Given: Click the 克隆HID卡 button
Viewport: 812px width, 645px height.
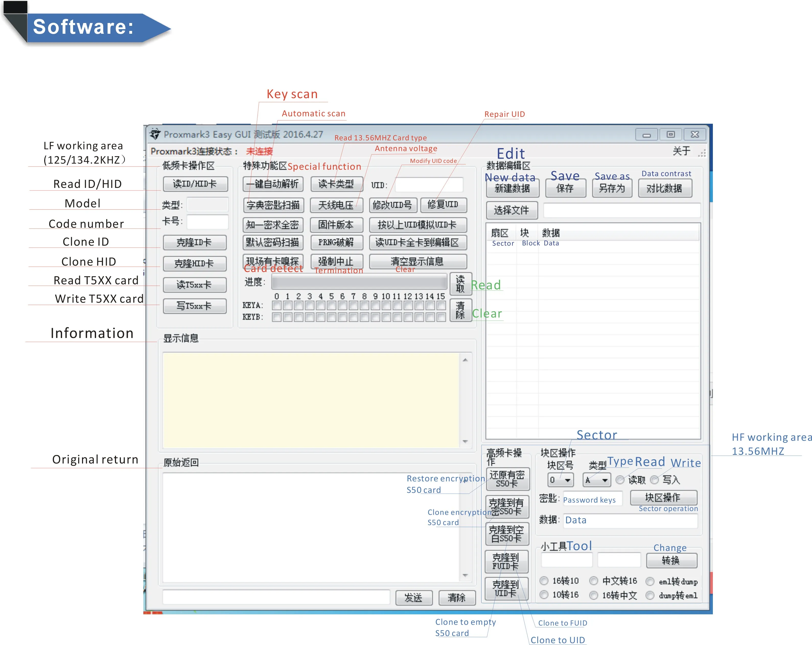Looking at the screenshot, I should pos(195,263).
